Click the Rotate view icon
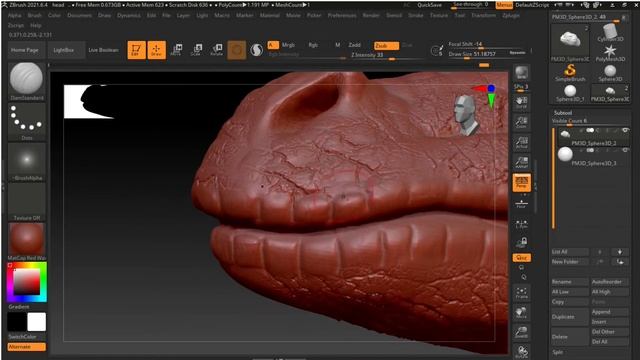 click(521, 351)
